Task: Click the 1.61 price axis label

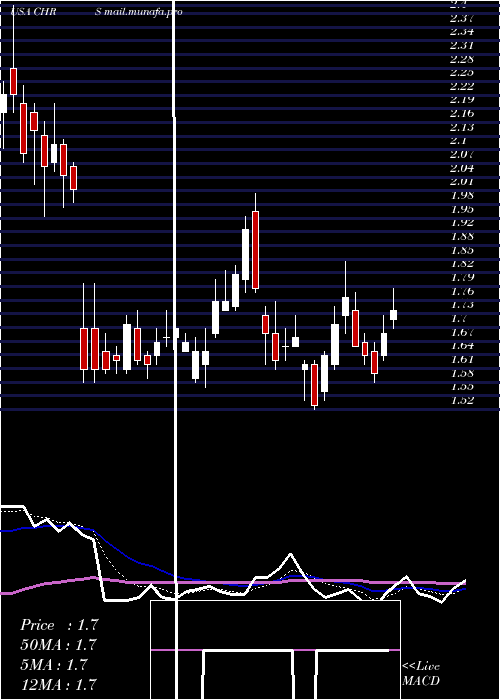Action: (462, 359)
